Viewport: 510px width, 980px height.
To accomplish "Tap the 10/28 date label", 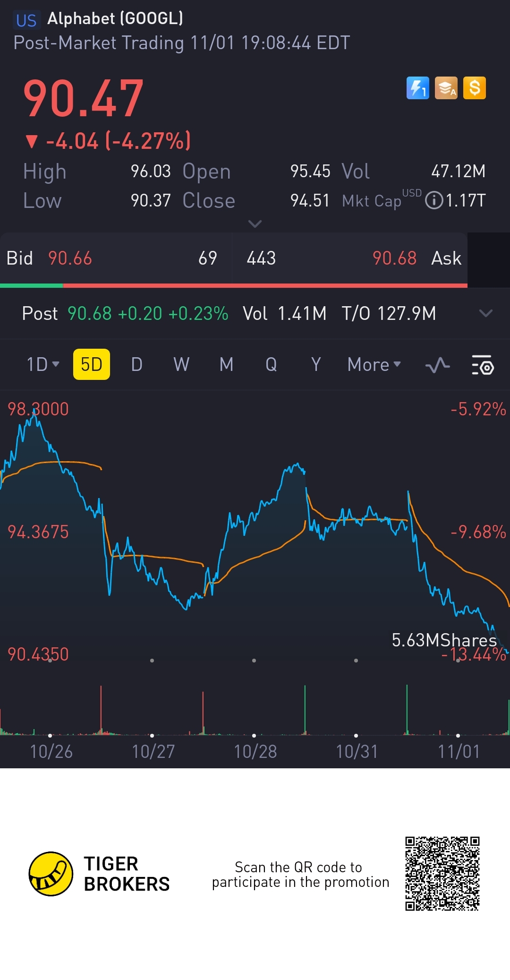I will [x=255, y=752].
